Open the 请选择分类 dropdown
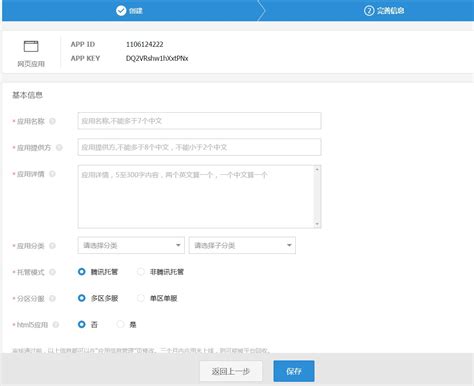Viewport: 474px width, 386px height. point(131,245)
